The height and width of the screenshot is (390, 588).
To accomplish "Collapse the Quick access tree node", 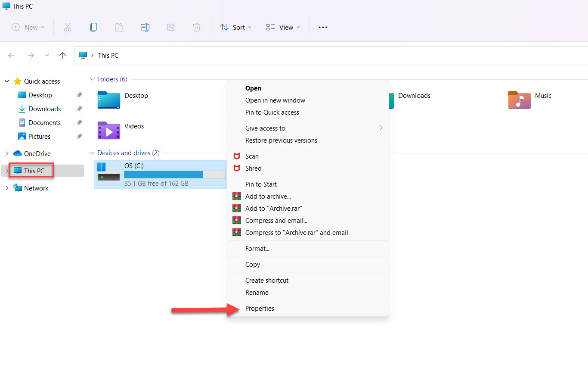I will coord(7,81).
